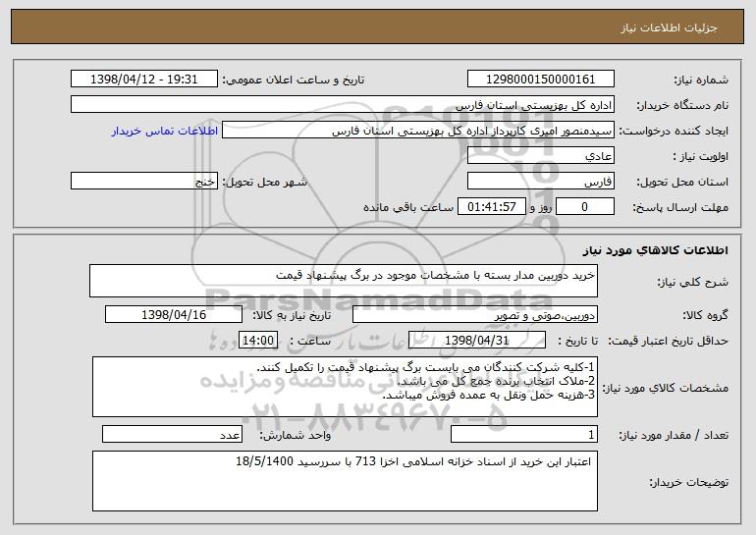
Task: Click the شهر محل تحویل label
Action: point(264,183)
